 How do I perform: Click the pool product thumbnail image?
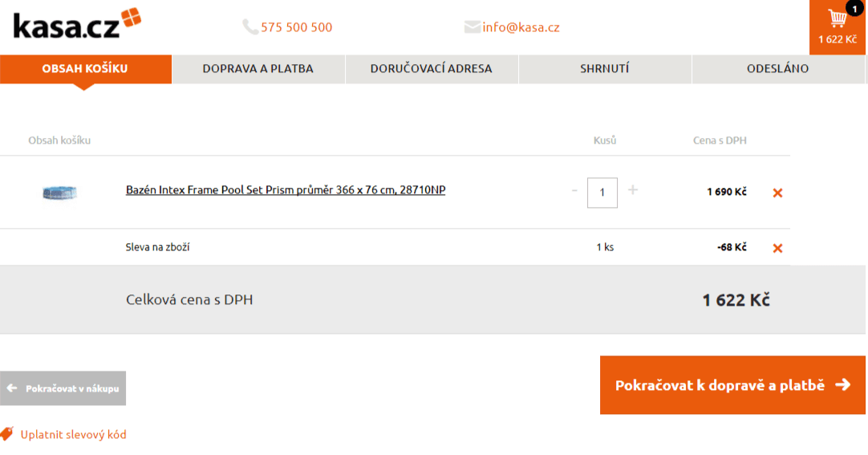click(60, 193)
